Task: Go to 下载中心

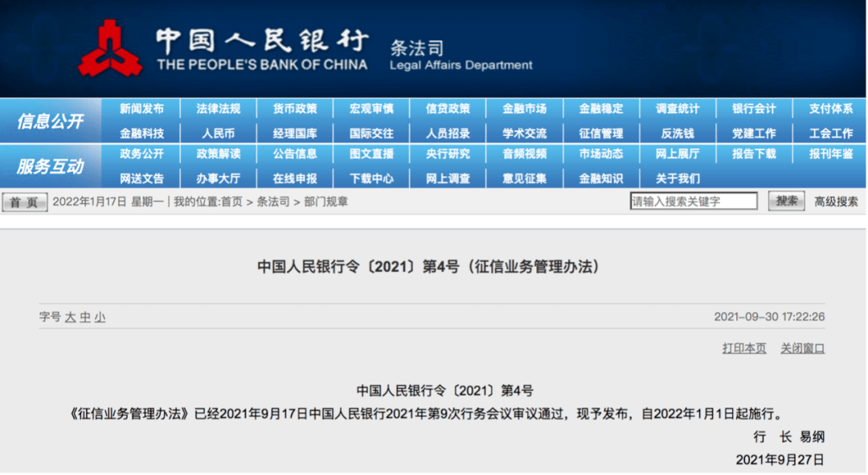Action: 371,178
